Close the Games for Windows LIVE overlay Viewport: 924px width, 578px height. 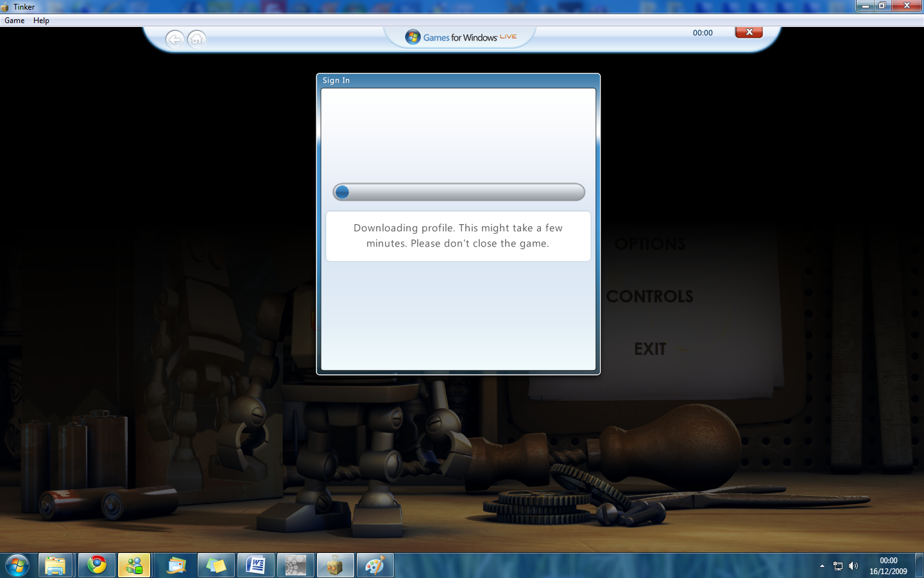click(x=749, y=32)
